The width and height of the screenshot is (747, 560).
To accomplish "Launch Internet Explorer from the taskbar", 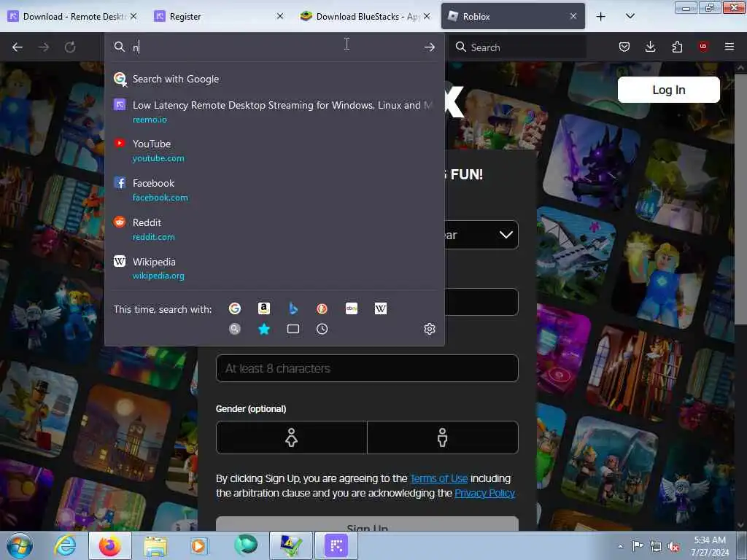I will click(x=65, y=545).
